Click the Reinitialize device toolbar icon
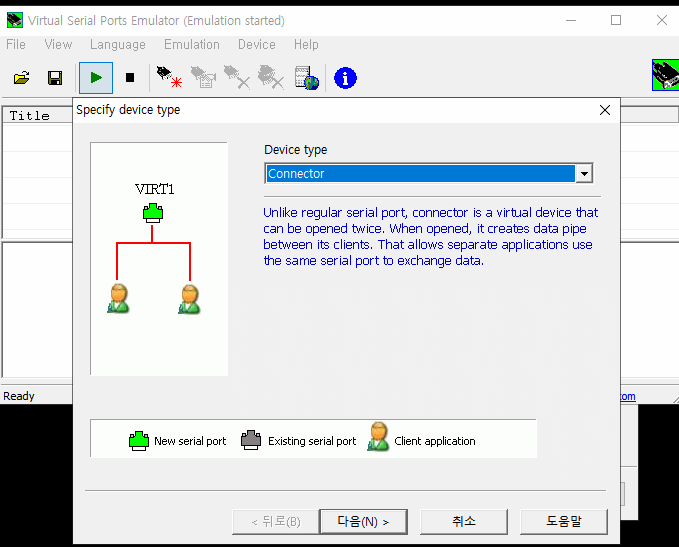Screen dimensions: 679x547 point(204,77)
